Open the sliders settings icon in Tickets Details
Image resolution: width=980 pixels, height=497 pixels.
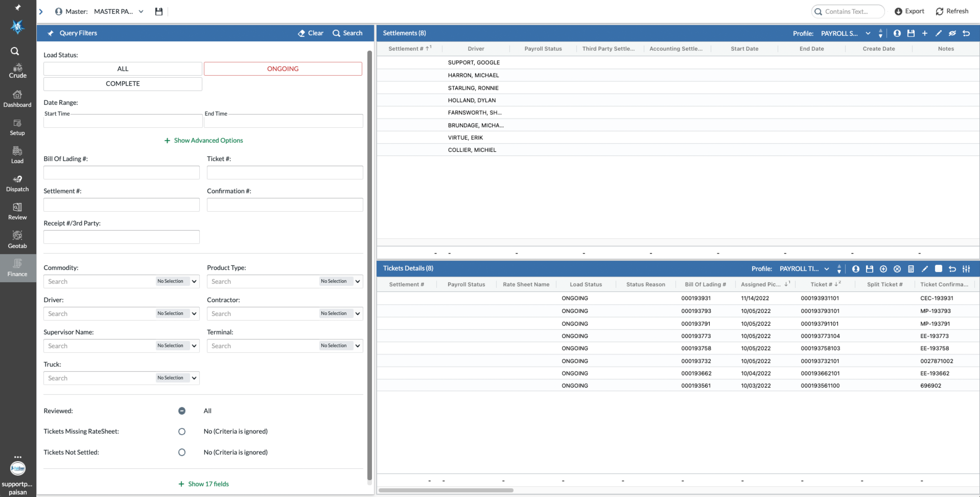[966, 269]
